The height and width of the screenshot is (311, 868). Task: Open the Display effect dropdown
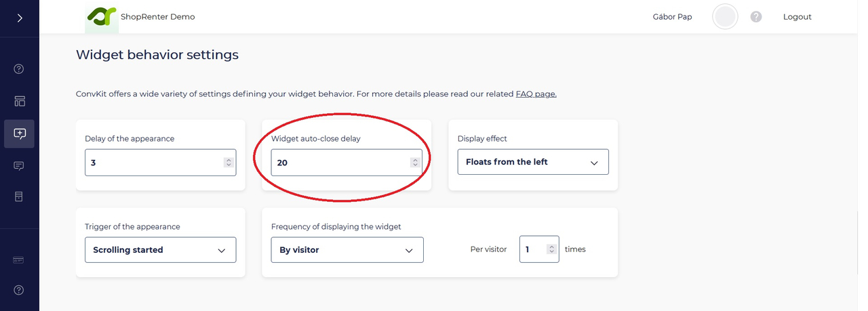(533, 162)
